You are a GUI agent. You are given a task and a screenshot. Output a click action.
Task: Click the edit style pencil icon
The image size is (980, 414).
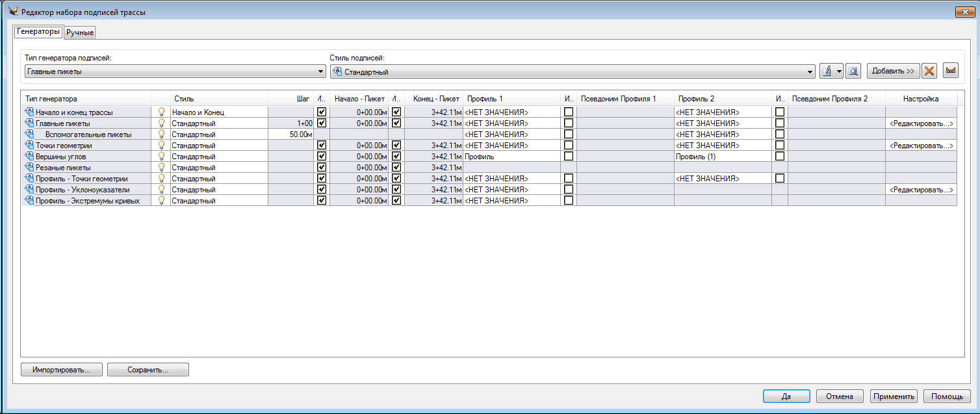[827, 71]
